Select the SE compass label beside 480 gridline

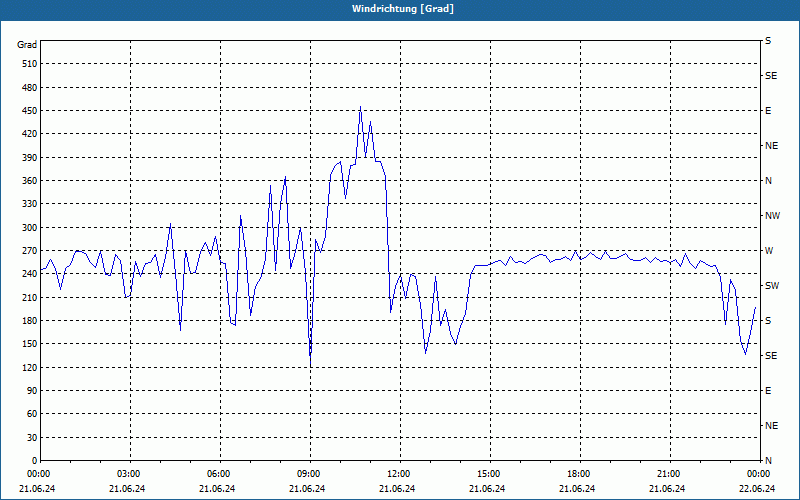[x=771, y=76]
